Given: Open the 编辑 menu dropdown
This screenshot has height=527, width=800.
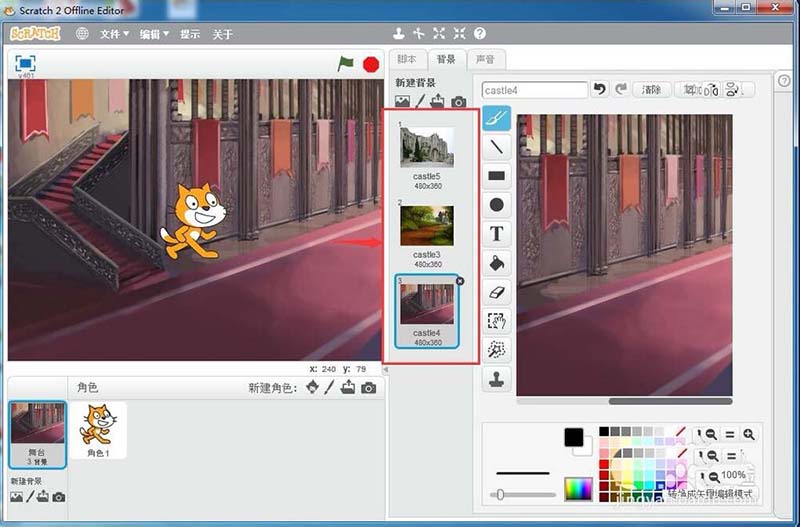Looking at the screenshot, I should [154, 34].
